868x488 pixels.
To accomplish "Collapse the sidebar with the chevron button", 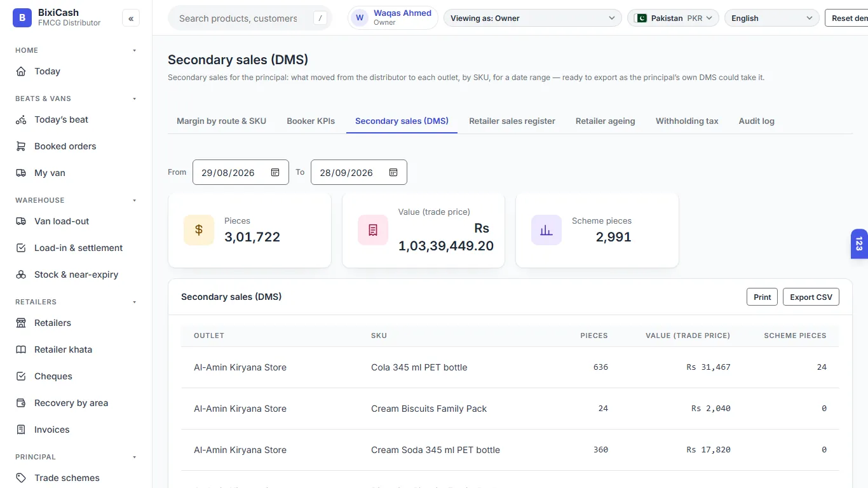I will pos(131,18).
